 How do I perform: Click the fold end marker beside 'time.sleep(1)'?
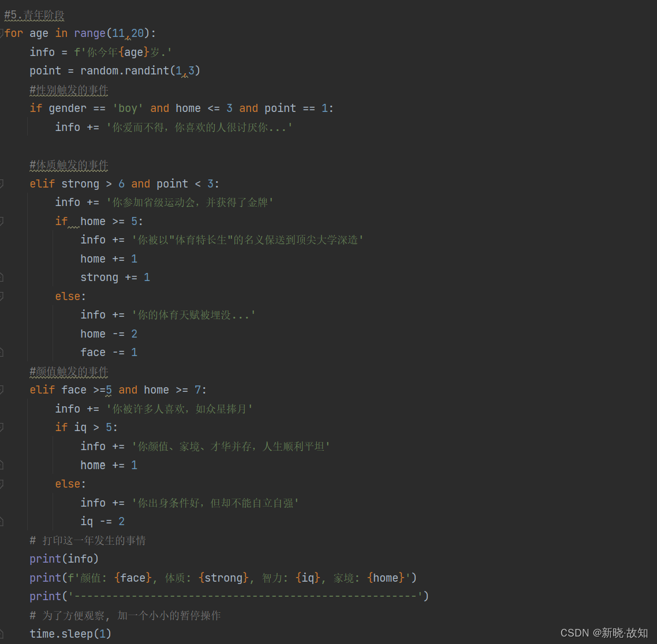tap(1, 634)
